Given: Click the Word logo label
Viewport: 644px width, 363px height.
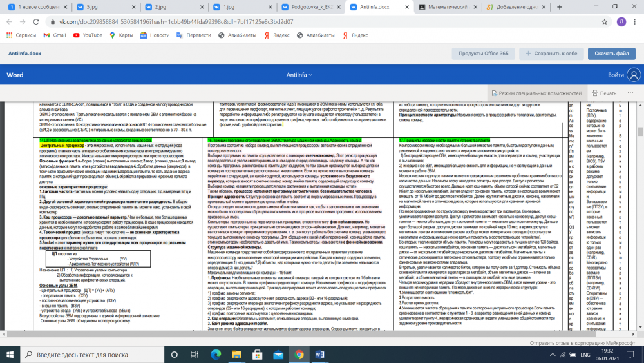Looking at the screenshot, I should pyautogui.click(x=15, y=75).
